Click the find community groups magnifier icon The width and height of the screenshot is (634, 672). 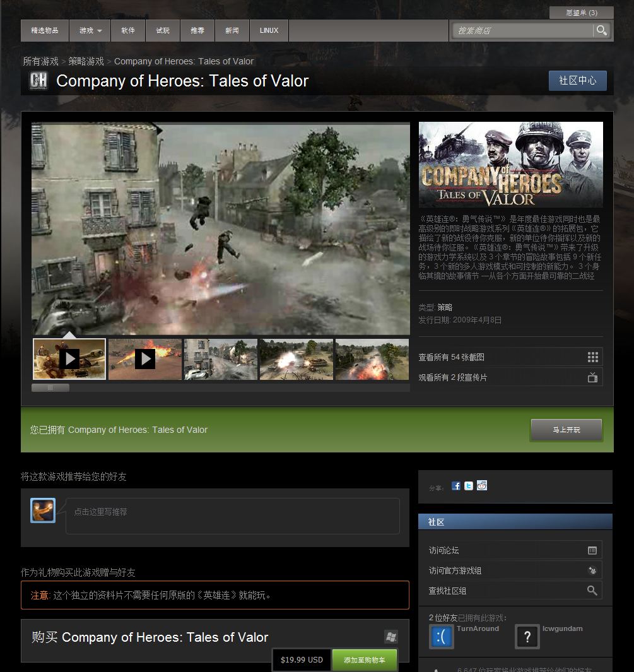592,591
